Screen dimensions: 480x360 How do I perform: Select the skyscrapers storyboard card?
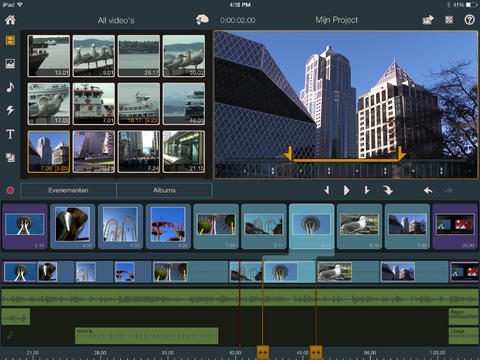point(407,227)
